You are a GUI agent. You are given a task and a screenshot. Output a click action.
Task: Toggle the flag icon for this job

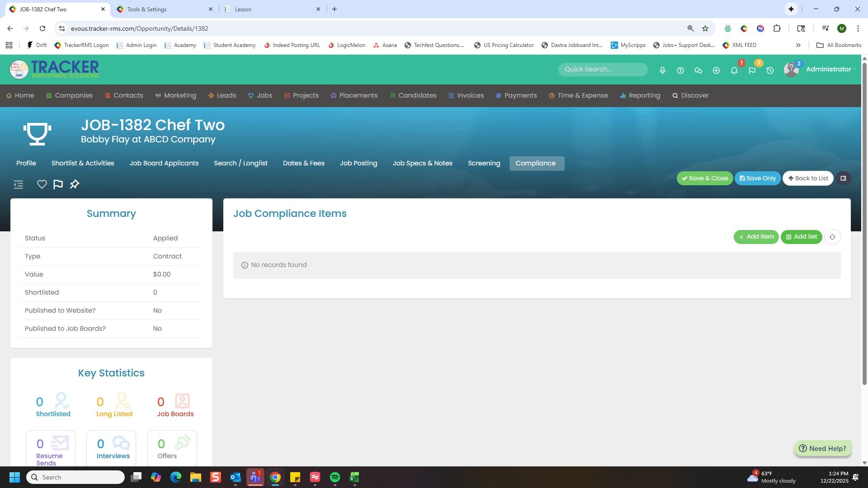point(58,184)
